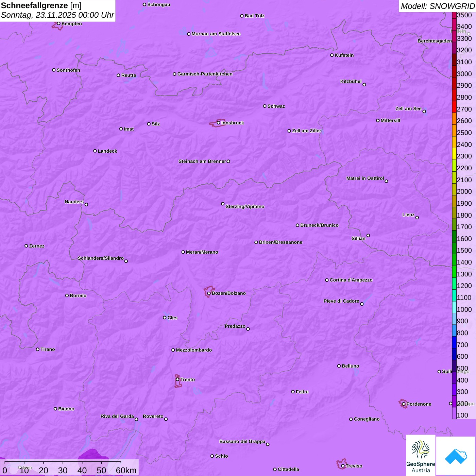Click the Pieve di Cadore label
Image resolution: width=476 pixels, height=476 pixels.
tap(341, 301)
